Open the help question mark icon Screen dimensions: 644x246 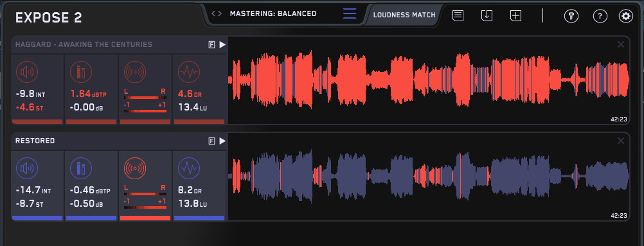pyautogui.click(x=600, y=17)
